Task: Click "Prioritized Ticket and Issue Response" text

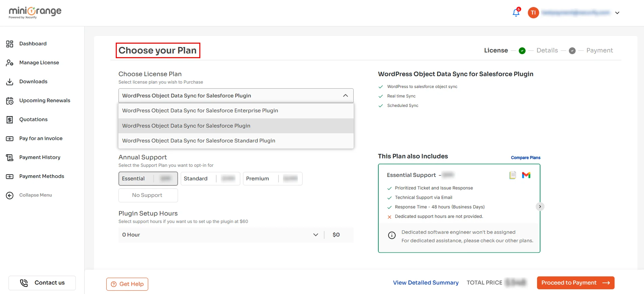Action: [x=434, y=188]
